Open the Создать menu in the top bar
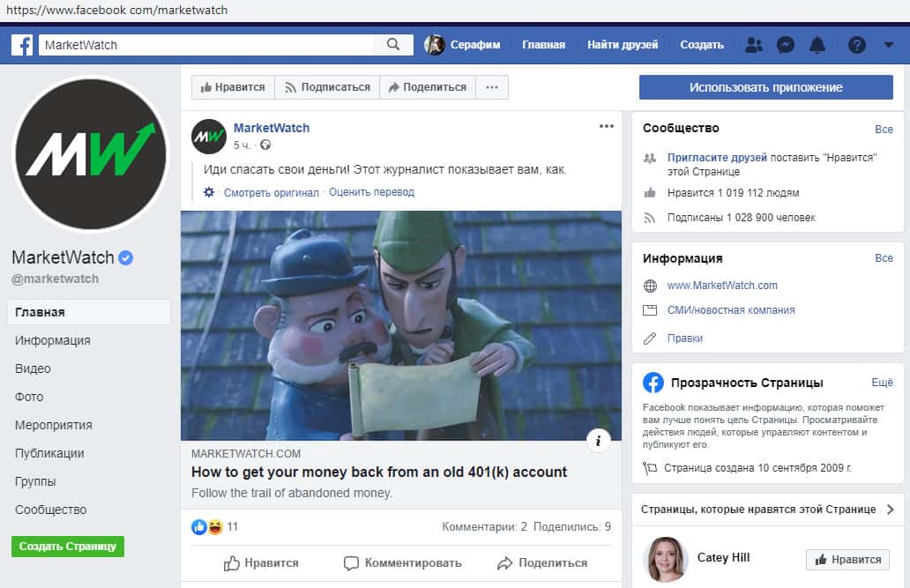Viewport: 910px width, 588px height. [x=702, y=45]
